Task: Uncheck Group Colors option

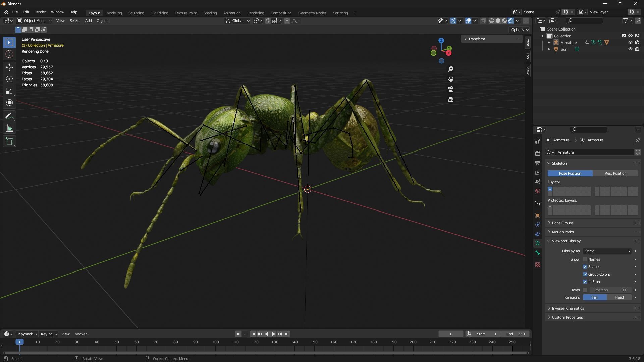Action: click(585, 274)
